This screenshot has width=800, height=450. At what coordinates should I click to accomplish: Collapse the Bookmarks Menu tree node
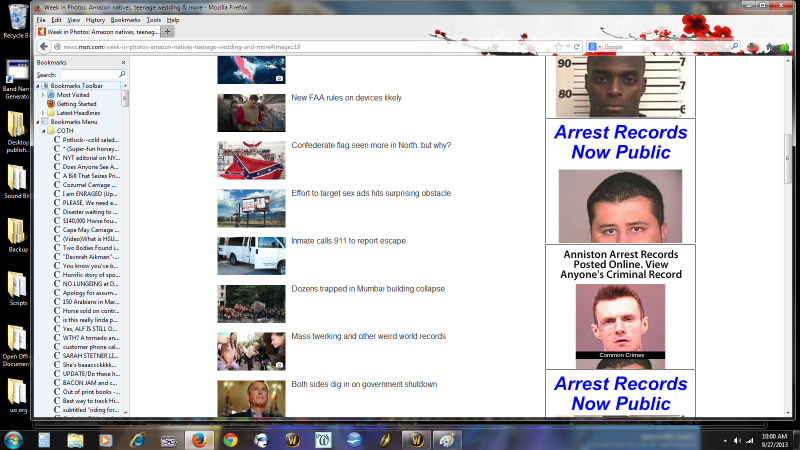tap(38, 122)
